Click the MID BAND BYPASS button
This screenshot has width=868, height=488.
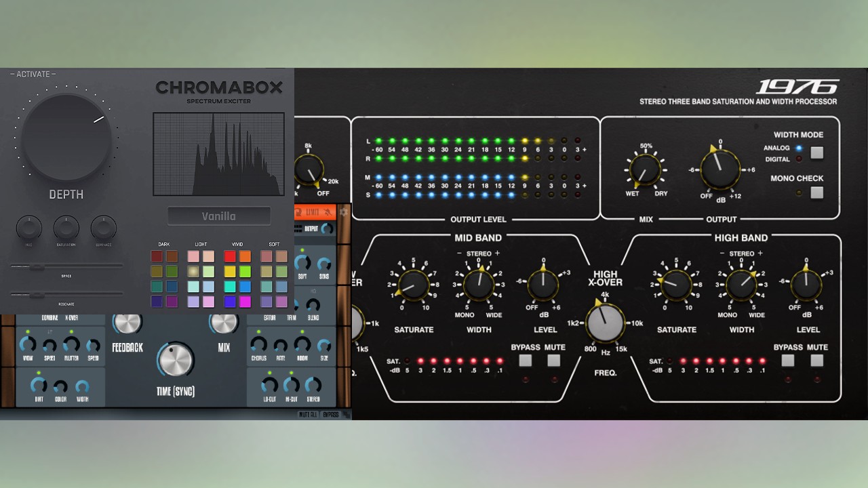coord(526,361)
